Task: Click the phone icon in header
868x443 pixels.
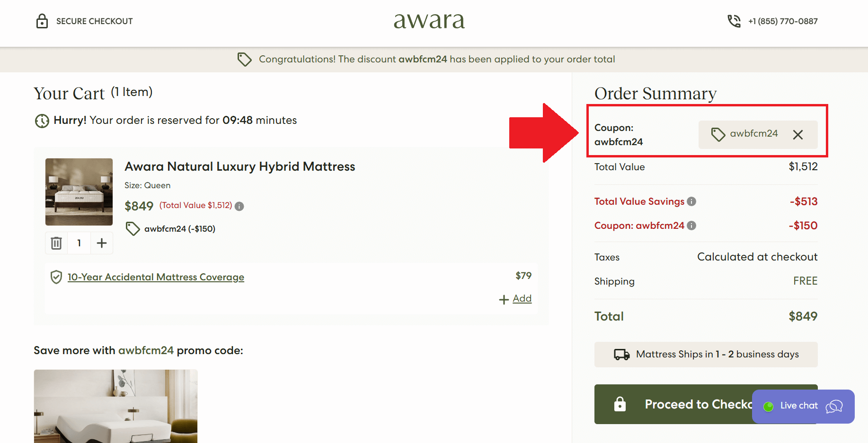Action: click(x=734, y=21)
